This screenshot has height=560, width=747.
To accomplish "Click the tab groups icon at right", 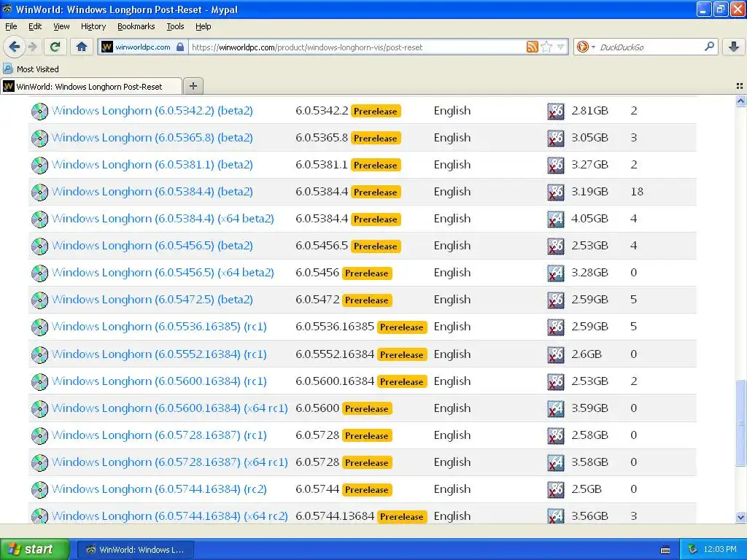I will (x=740, y=86).
